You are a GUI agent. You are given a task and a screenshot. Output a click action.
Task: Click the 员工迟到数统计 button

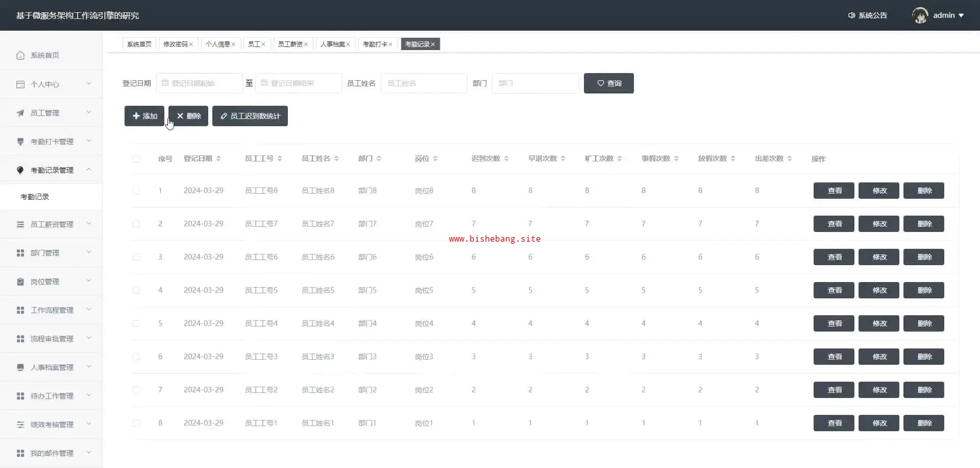(x=250, y=116)
